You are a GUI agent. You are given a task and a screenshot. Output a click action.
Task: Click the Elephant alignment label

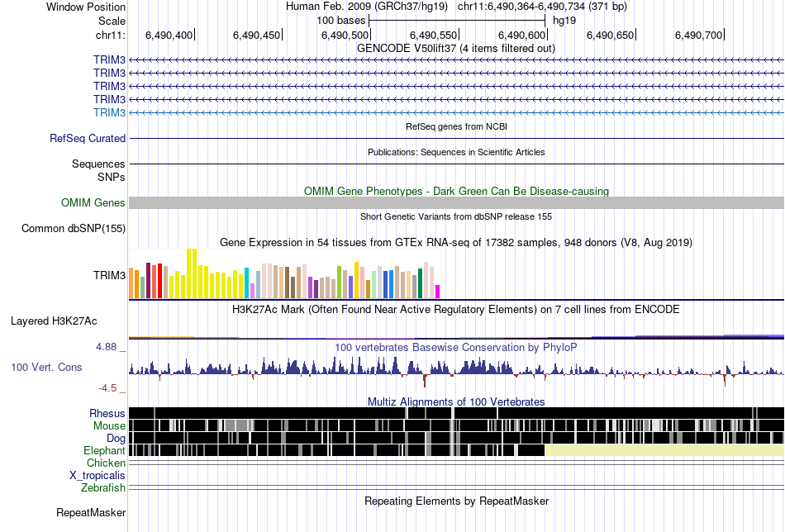pos(104,450)
